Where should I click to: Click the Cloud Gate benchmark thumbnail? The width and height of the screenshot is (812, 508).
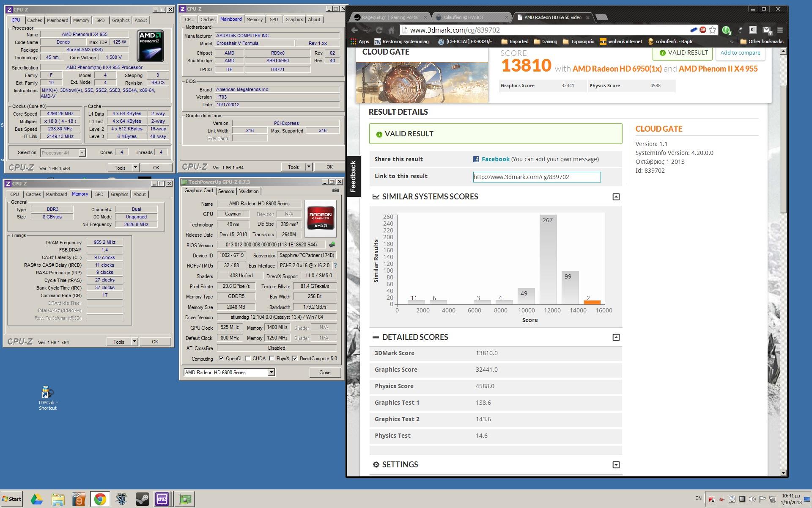[422, 82]
